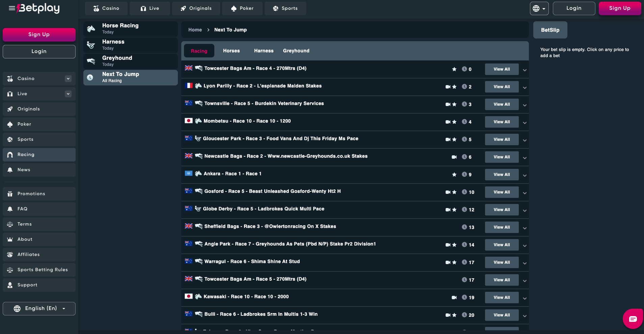Expand Live sidebar submenu arrow
The image size is (644, 334).
click(x=68, y=94)
